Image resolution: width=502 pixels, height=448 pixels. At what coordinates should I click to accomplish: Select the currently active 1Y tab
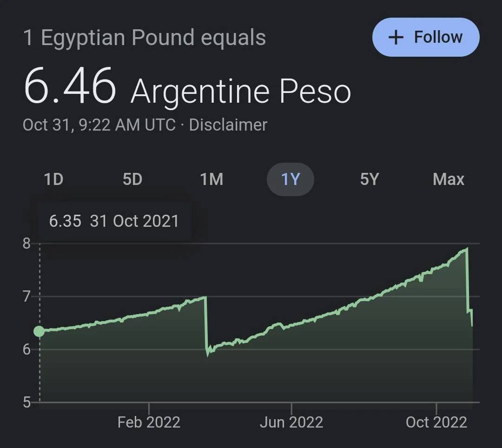pos(290,179)
